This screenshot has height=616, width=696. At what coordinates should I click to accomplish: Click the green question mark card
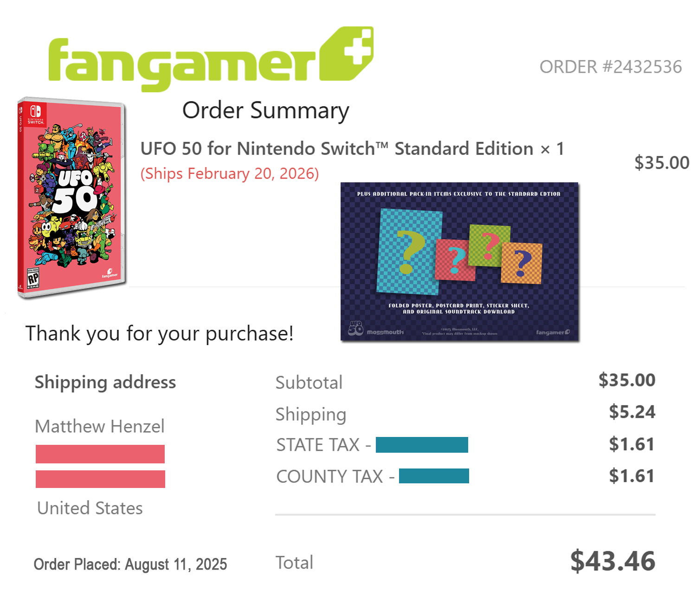click(x=489, y=245)
